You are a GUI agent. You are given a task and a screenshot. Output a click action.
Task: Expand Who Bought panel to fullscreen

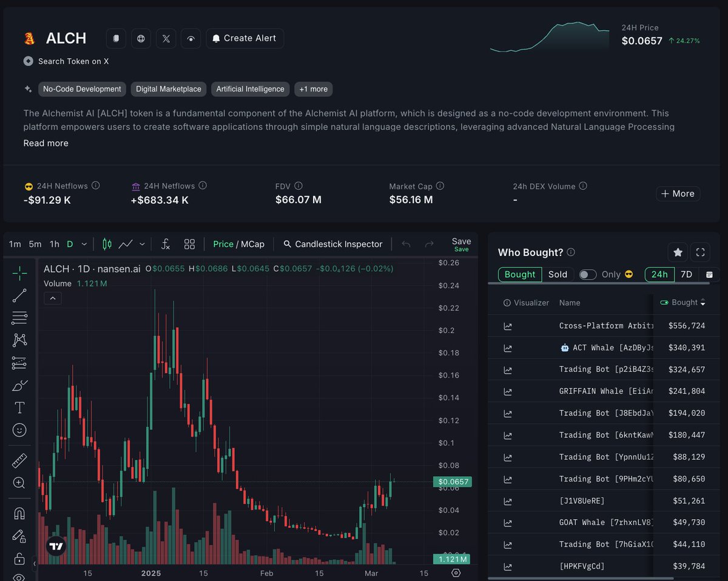(700, 252)
